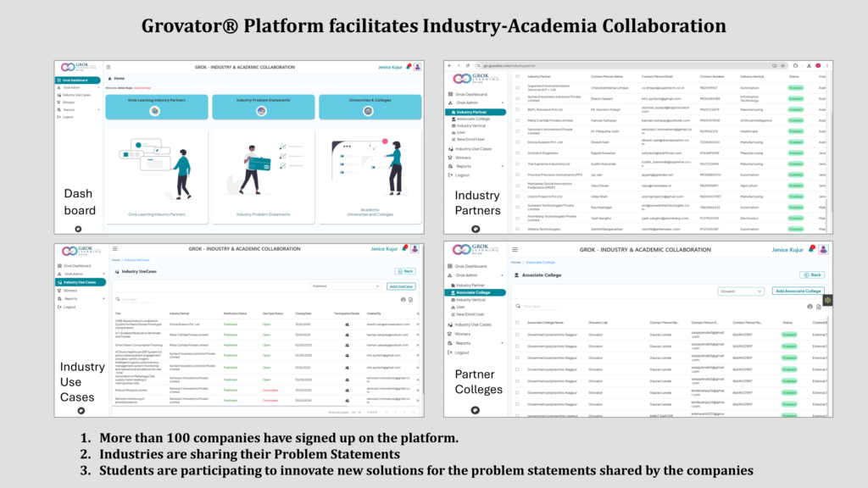Click the Add UseCase button

pos(401,286)
